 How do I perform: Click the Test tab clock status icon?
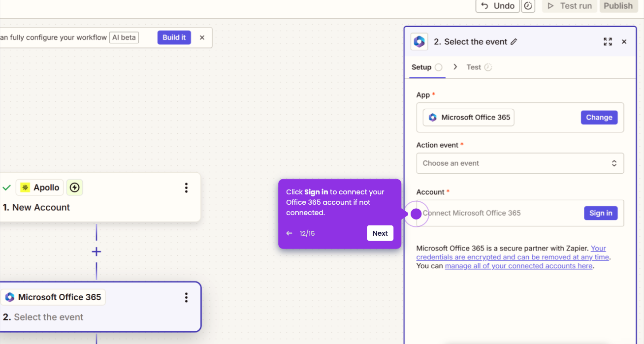(x=488, y=67)
